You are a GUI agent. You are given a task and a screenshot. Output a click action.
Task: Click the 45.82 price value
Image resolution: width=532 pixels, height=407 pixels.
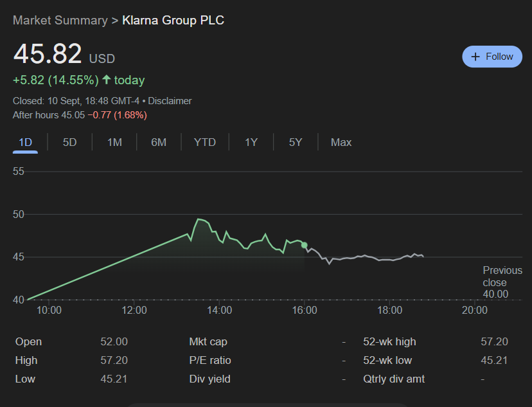tap(48, 53)
